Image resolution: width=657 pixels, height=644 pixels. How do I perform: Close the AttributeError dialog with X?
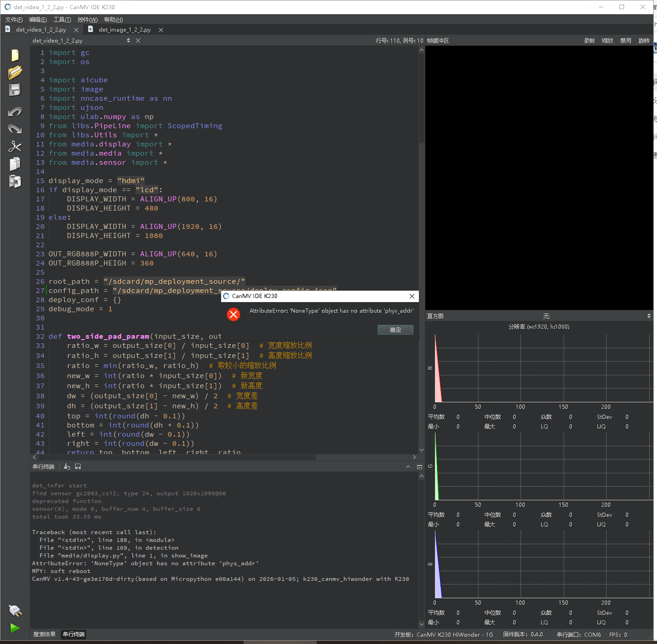coord(412,296)
